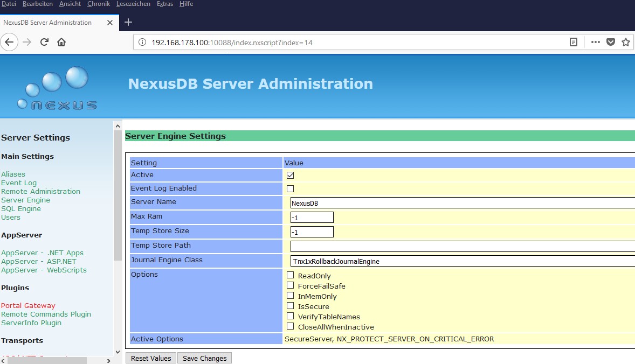Open the Users link

(x=11, y=217)
